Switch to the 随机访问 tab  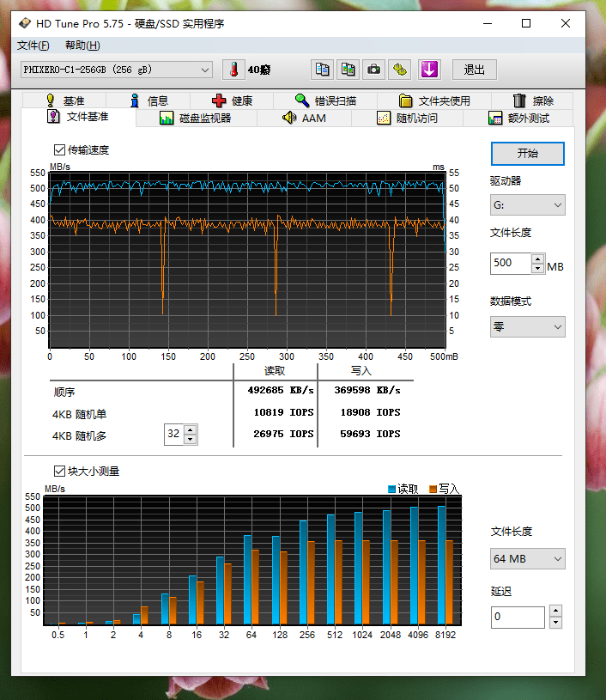point(407,118)
